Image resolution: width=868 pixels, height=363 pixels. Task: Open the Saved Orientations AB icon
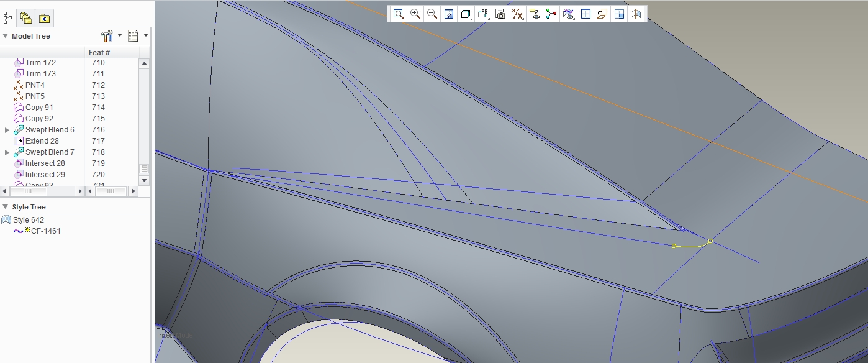[483, 14]
